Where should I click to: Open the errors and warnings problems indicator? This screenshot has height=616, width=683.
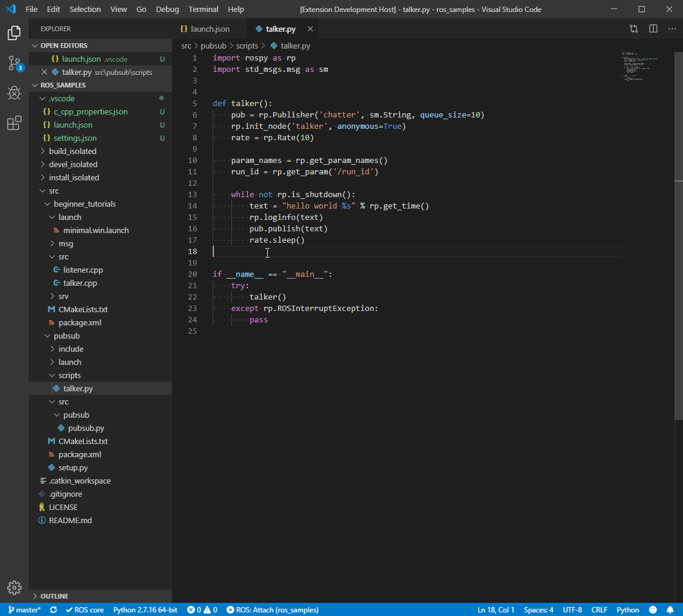pos(202,610)
